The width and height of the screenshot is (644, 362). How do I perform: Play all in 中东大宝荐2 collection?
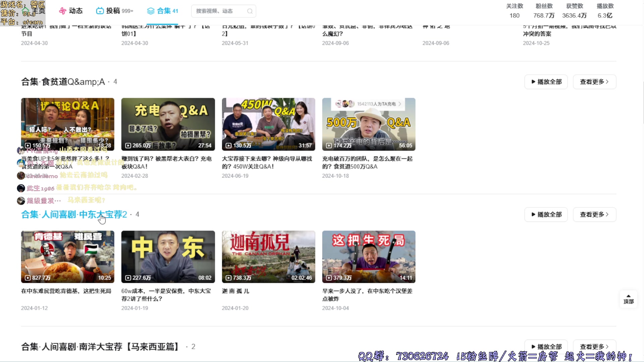[x=546, y=215]
